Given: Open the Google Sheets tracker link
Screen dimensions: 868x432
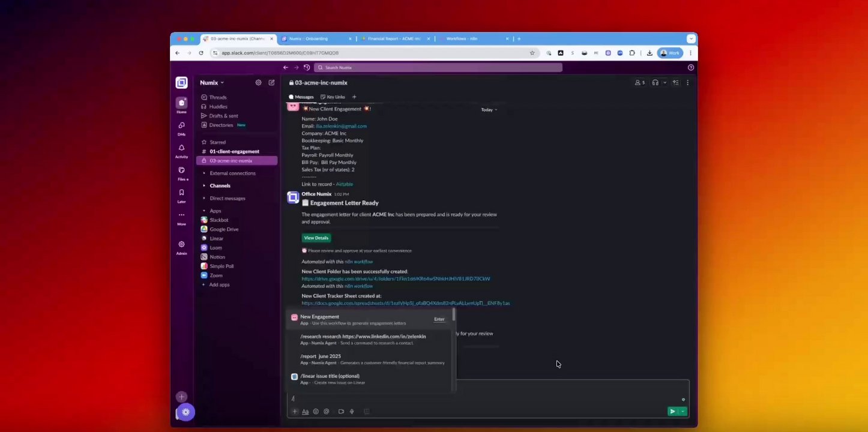Looking at the screenshot, I should 406,303.
